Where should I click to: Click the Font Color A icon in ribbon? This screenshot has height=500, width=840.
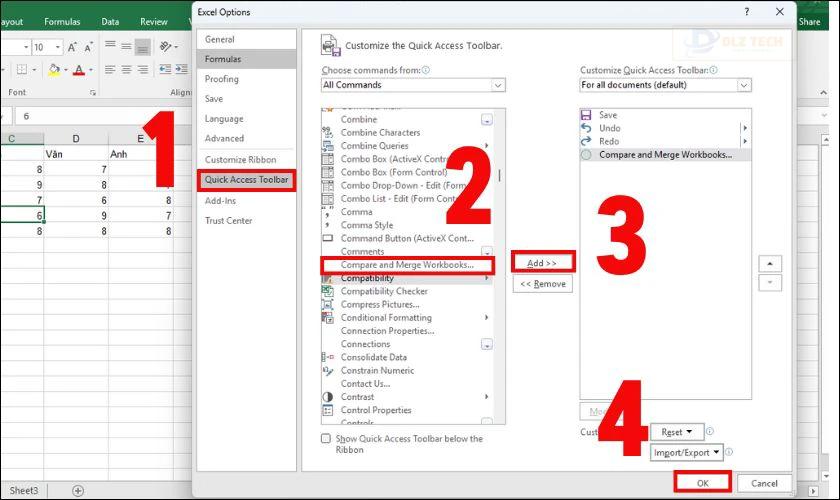pos(79,70)
